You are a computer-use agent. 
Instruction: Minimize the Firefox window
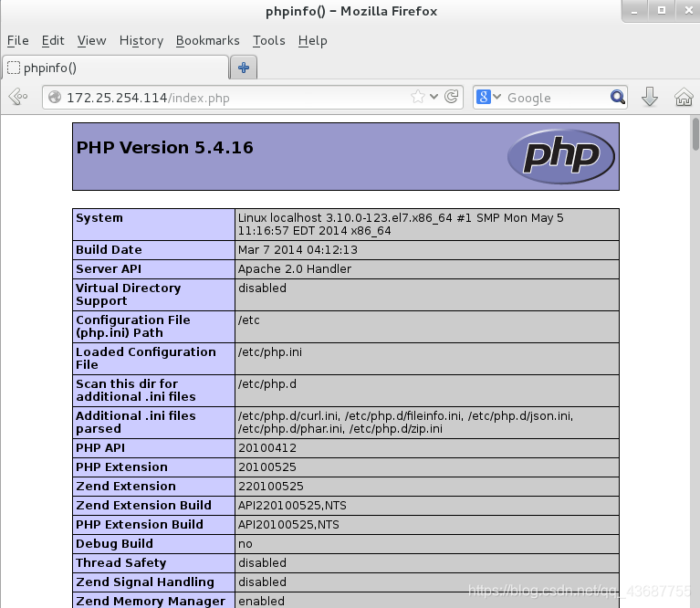point(634,11)
